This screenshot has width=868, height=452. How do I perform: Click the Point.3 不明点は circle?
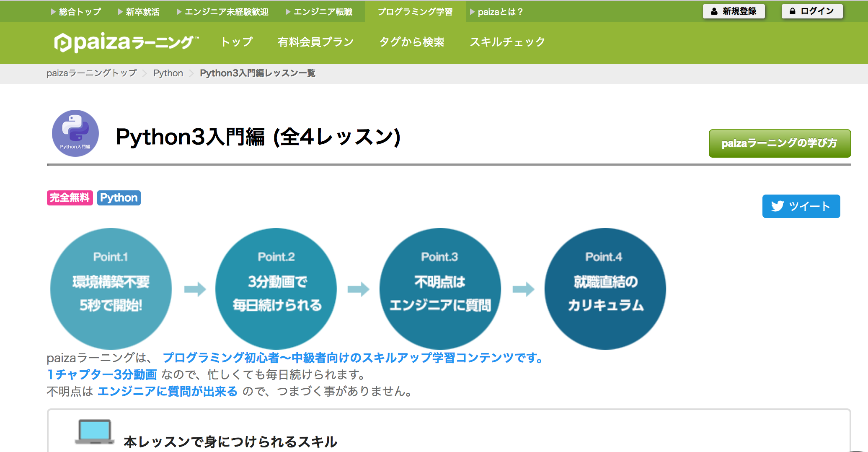(440, 288)
